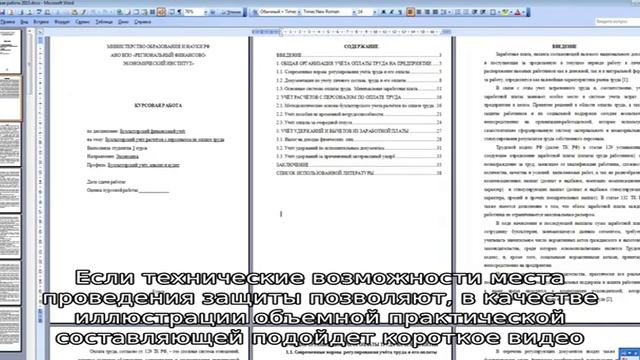
Task: Open the Справка menu
Action: [x=143, y=22]
